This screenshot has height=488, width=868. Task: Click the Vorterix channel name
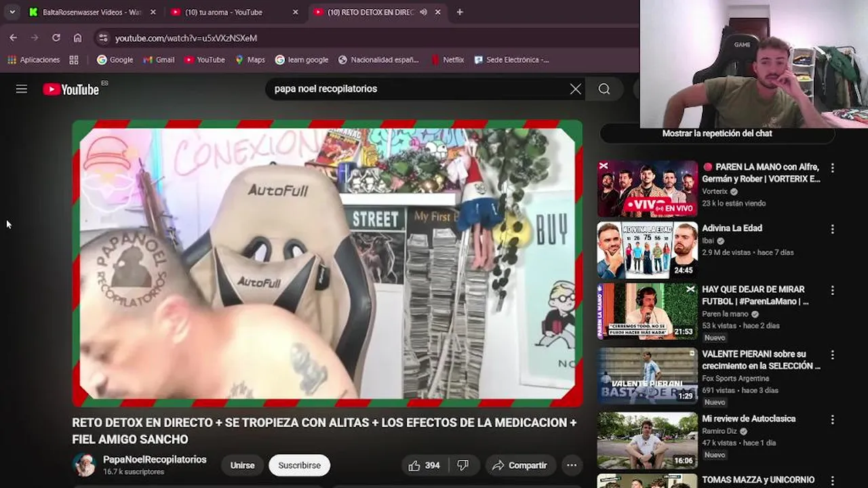coord(715,192)
